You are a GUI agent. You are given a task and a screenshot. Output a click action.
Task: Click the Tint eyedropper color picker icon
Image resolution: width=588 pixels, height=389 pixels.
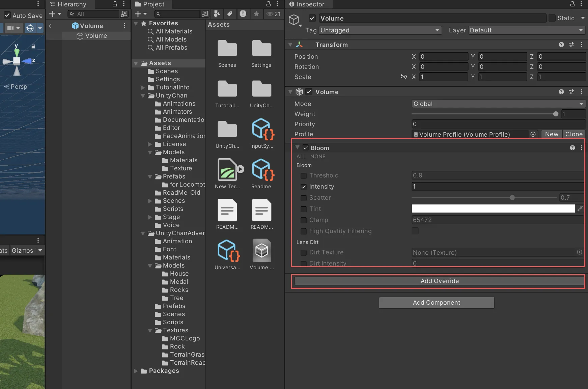pos(580,209)
